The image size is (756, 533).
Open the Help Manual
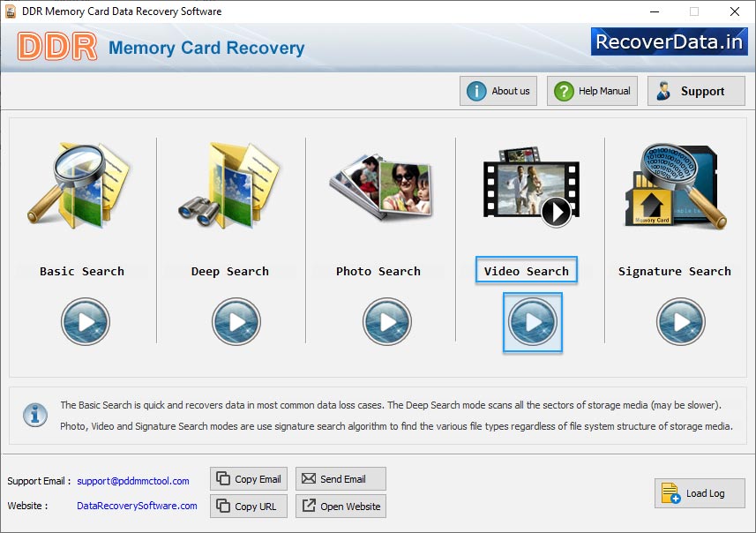pyautogui.click(x=592, y=91)
